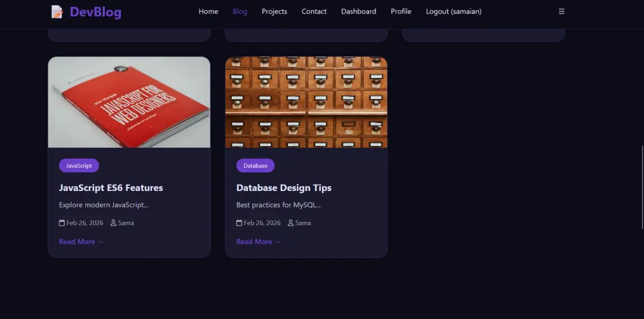644x319 pixels.
Task: Click the "Explore modern JavaScript..." excerpt
Action: (x=104, y=205)
